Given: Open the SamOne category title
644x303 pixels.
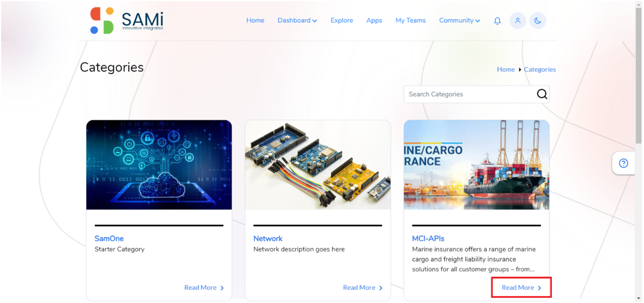Looking at the screenshot, I should 109,238.
